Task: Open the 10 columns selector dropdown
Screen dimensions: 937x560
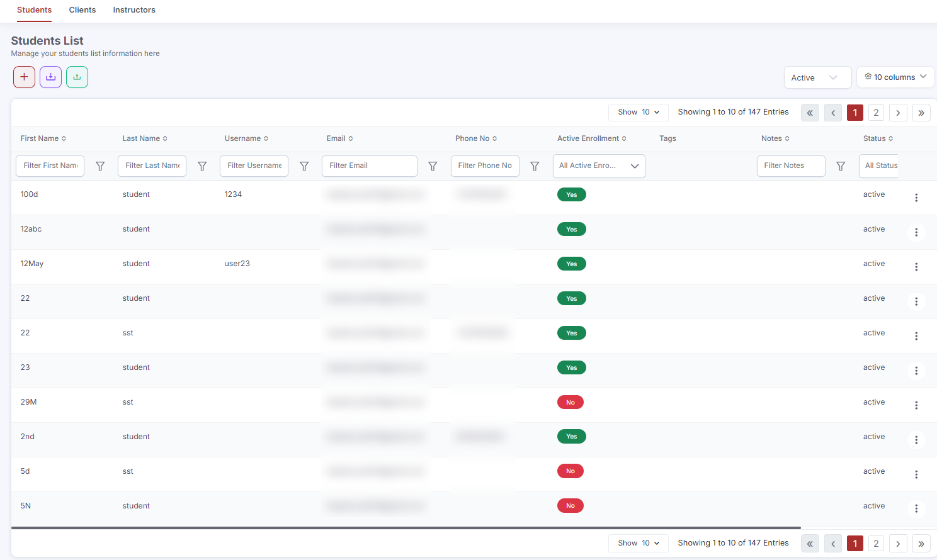Action: click(x=895, y=77)
